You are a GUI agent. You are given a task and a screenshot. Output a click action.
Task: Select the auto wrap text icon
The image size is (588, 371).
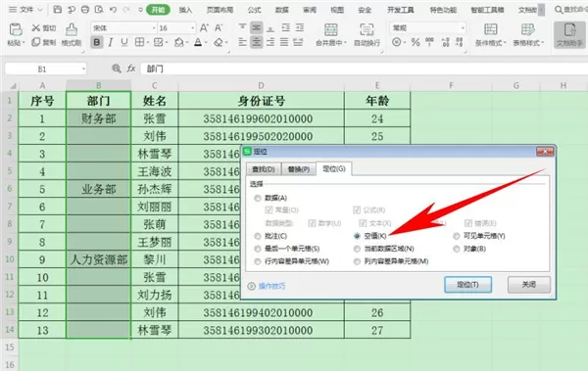coord(367,35)
